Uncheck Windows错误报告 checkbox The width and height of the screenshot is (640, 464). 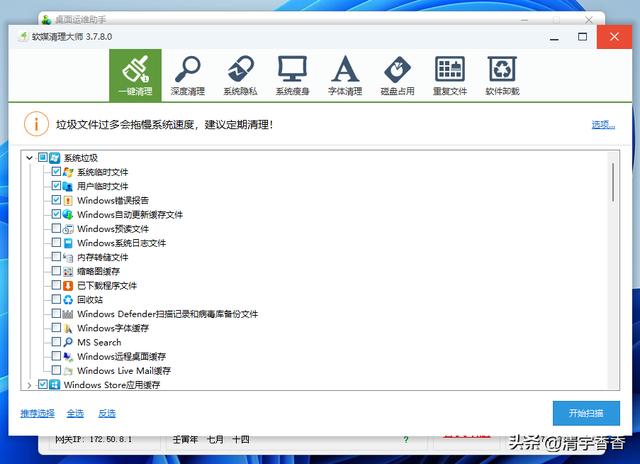point(56,200)
